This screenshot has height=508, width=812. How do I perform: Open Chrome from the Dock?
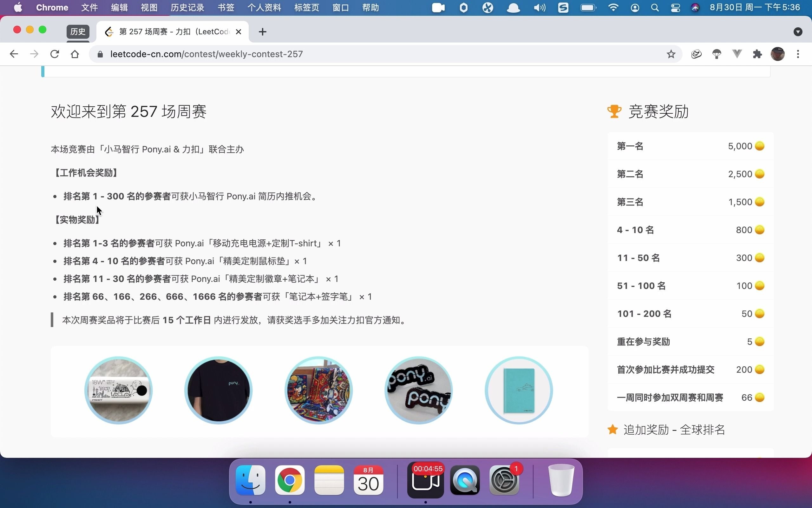click(290, 480)
